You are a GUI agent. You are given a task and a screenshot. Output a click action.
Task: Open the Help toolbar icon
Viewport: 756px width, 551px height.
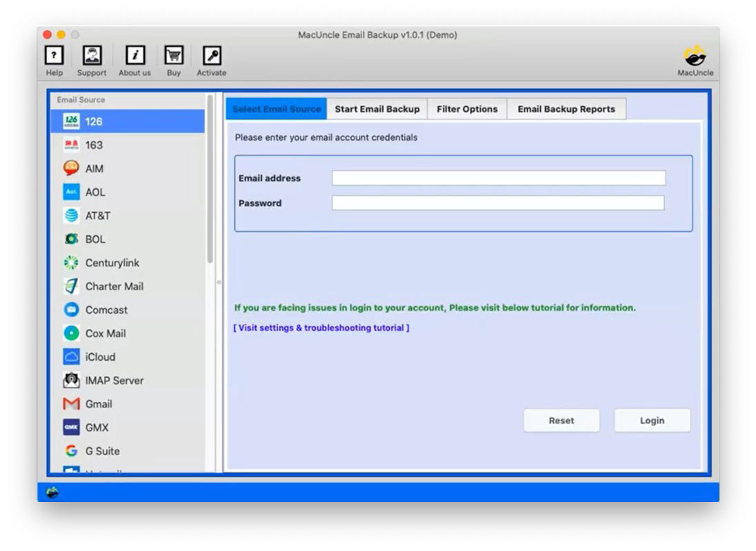pyautogui.click(x=54, y=57)
